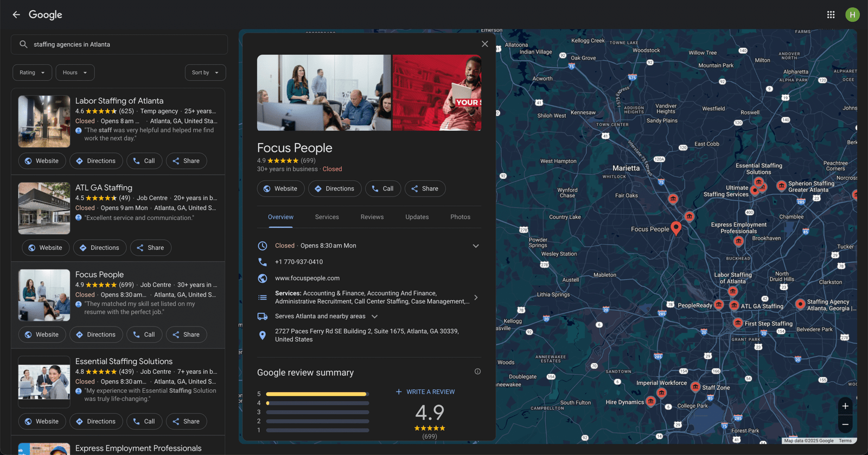This screenshot has height=455, width=868.
Task: Click the 1-star rating bar
Action: (317, 430)
